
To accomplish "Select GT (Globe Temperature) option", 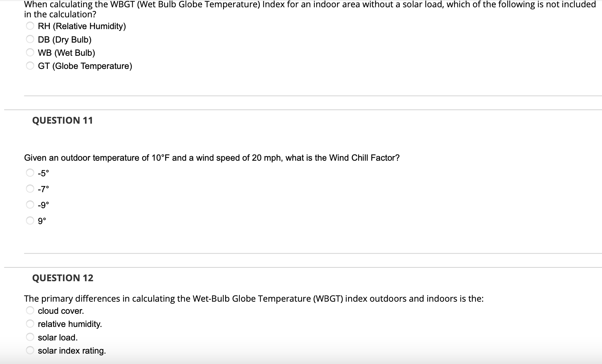I will [x=29, y=65].
